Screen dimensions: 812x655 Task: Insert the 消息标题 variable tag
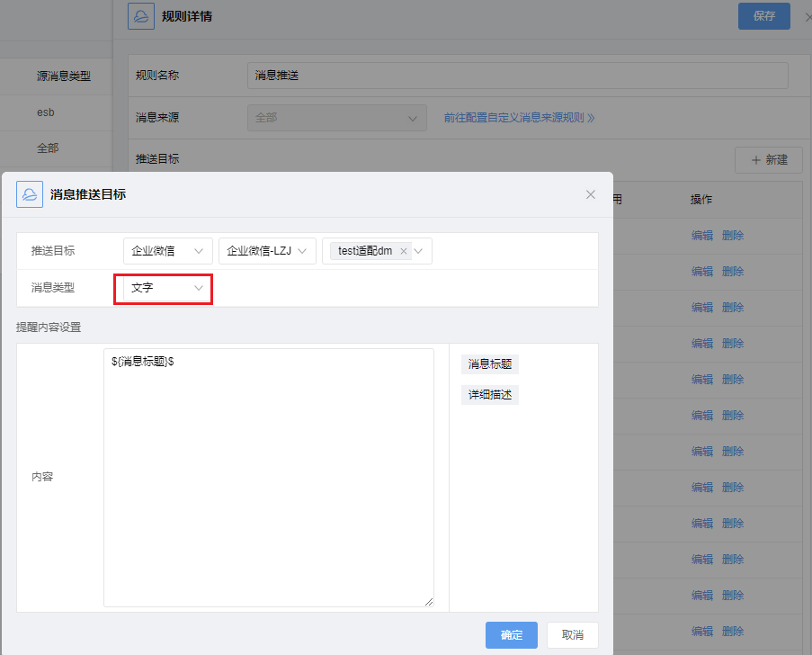(490, 364)
